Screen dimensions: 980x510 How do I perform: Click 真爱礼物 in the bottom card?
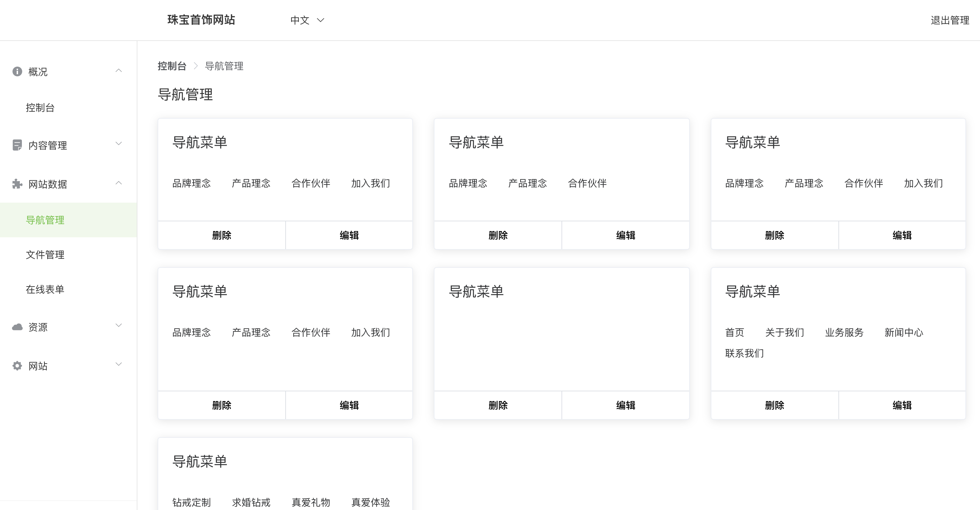coord(311,502)
